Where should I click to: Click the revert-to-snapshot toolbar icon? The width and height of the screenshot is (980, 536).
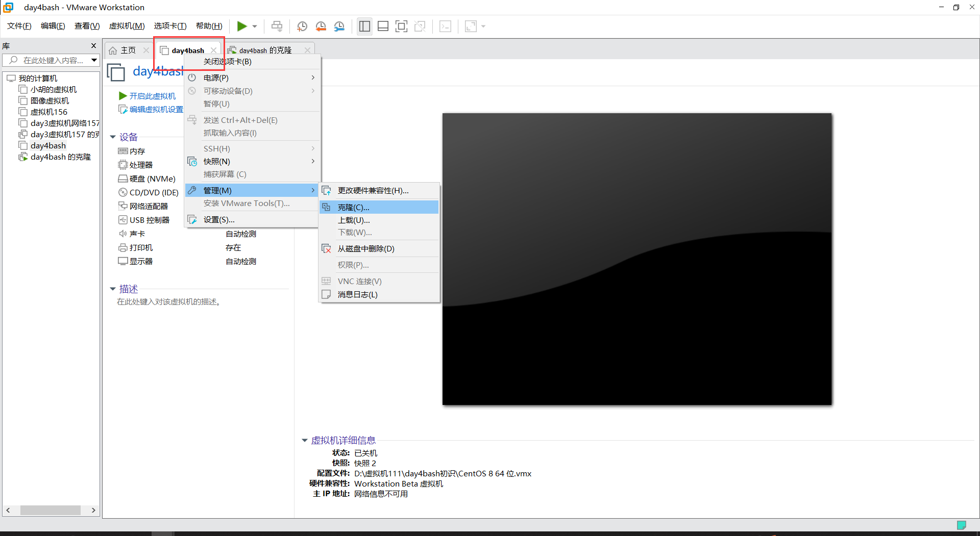pyautogui.click(x=321, y=26)
